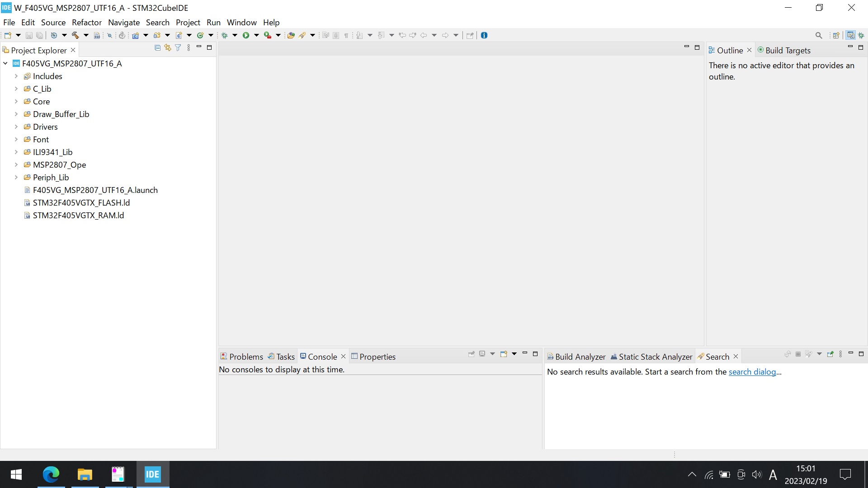This screenshot has width=868, height=488.
Task: Switch to the C/C++ perspective icon
Action: 851,35
